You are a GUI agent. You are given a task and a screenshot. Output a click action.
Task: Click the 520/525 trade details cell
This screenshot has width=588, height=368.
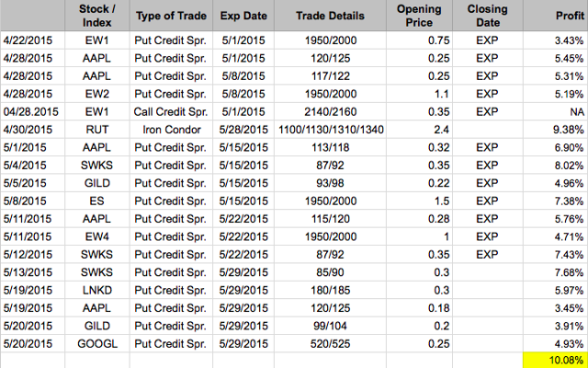point(330,343)
